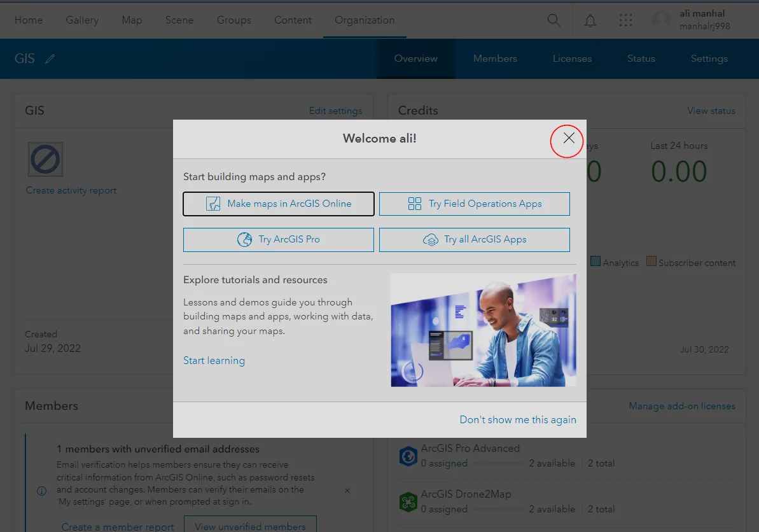
Task: Click the info icon in email notice
Action: pos(42,491)
